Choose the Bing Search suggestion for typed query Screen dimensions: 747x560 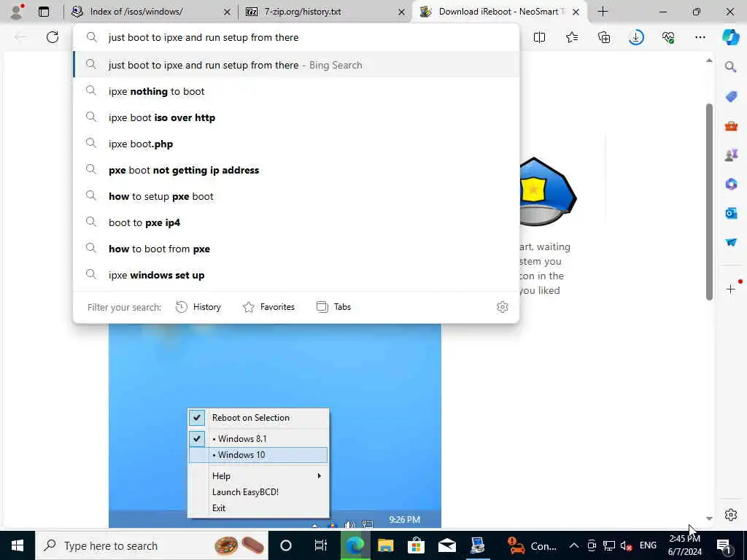click(296, 65)
